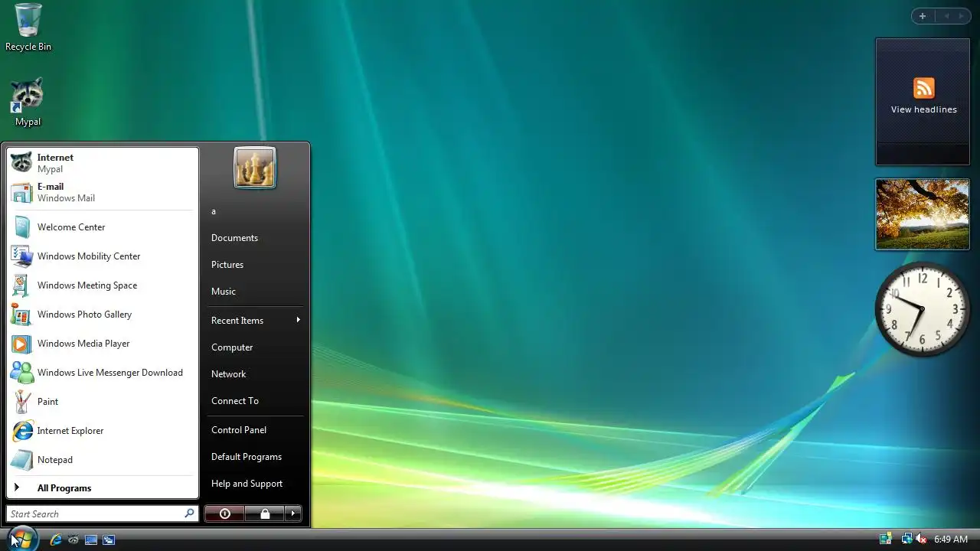Click the Start orb button

pos(21,539)
